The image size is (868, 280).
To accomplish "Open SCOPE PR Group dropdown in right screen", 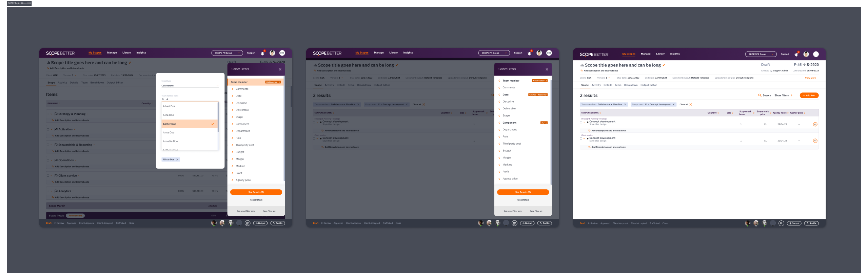I will point(761,54).
